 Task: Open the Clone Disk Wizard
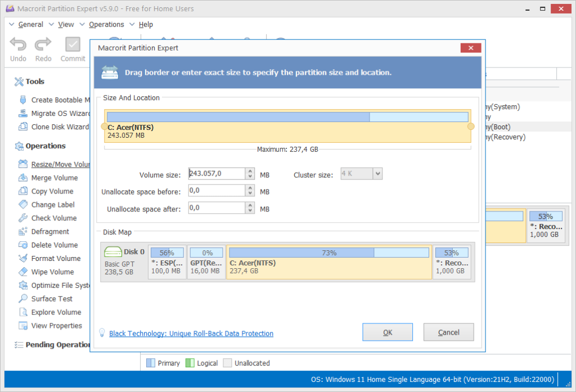coord(53,127)
